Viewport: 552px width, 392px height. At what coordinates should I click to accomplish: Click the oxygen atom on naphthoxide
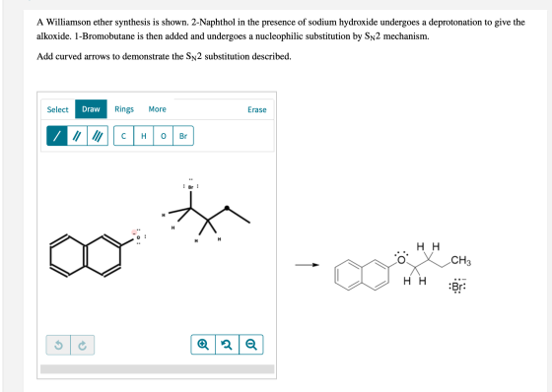(138, 237)
